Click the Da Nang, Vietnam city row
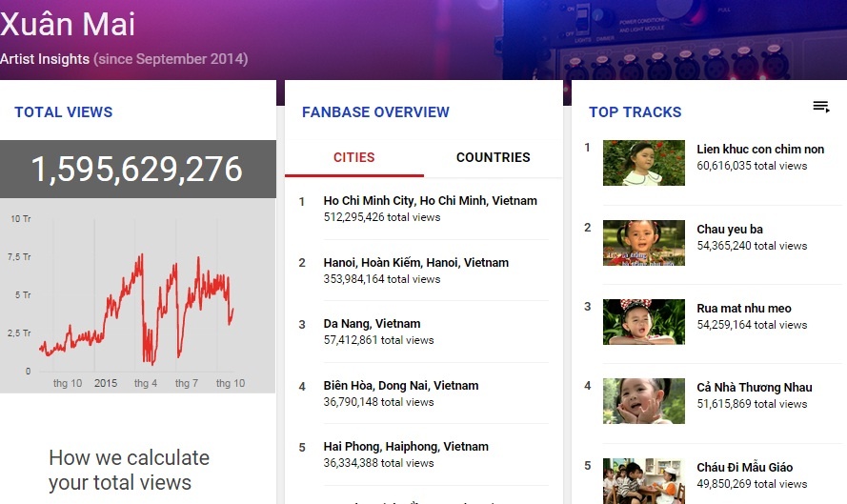This screenshot has height=504, width=847. tap(372, 324)
